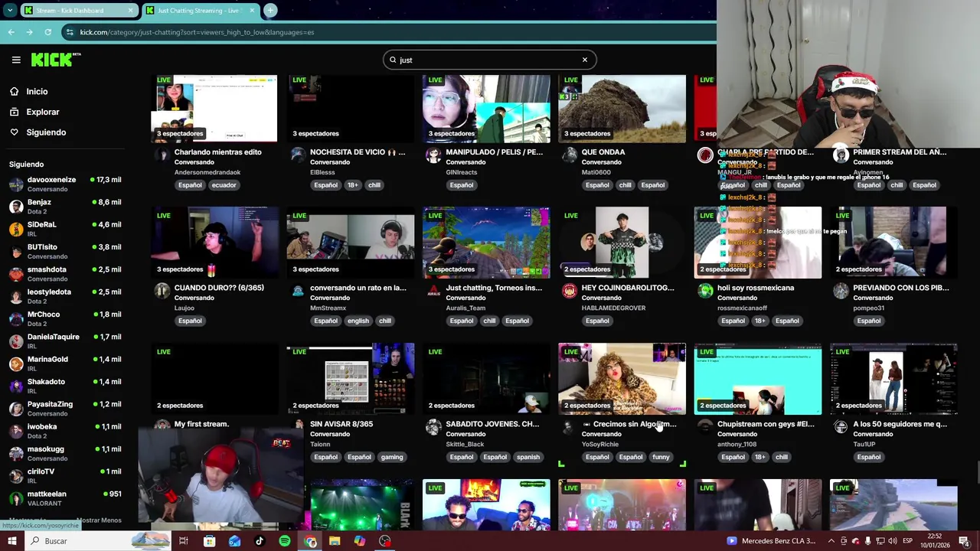The image size is (980, 551).
Task: Click 'english' tag under MmStreamx
Action: 358,321
